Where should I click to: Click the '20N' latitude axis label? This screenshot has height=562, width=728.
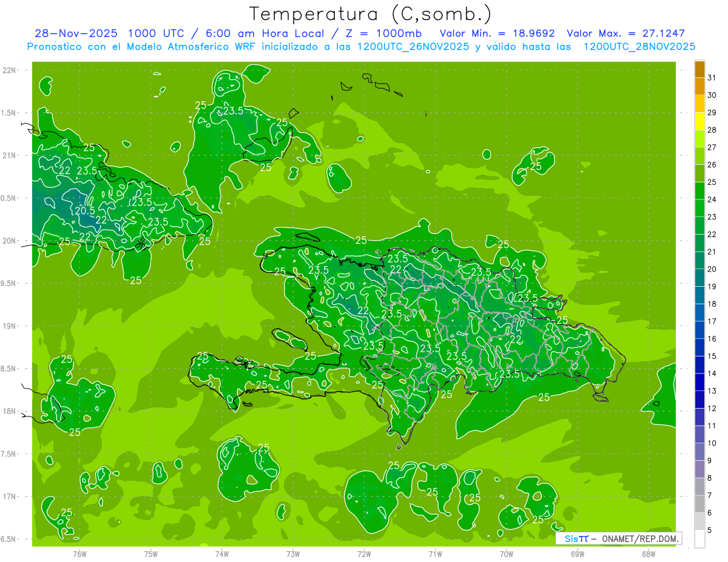click(x=10, y=241)
